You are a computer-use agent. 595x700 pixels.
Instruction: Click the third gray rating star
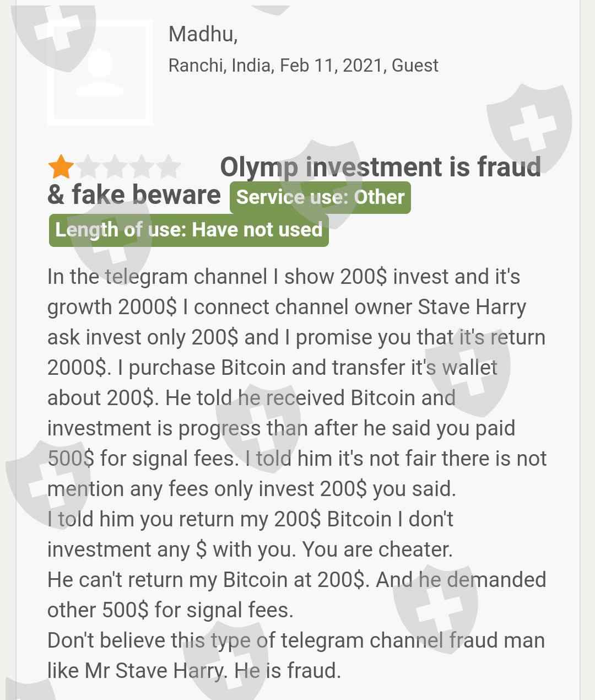(115, 166)
